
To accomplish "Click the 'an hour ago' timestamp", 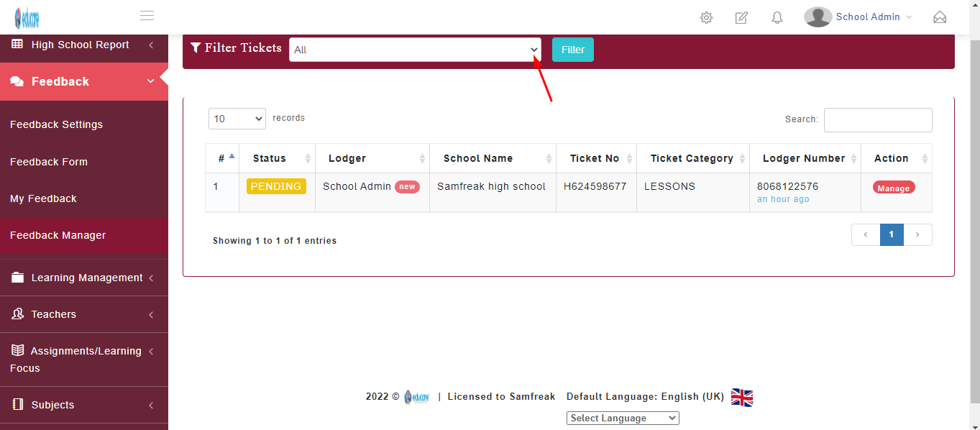I will point(783,199).
